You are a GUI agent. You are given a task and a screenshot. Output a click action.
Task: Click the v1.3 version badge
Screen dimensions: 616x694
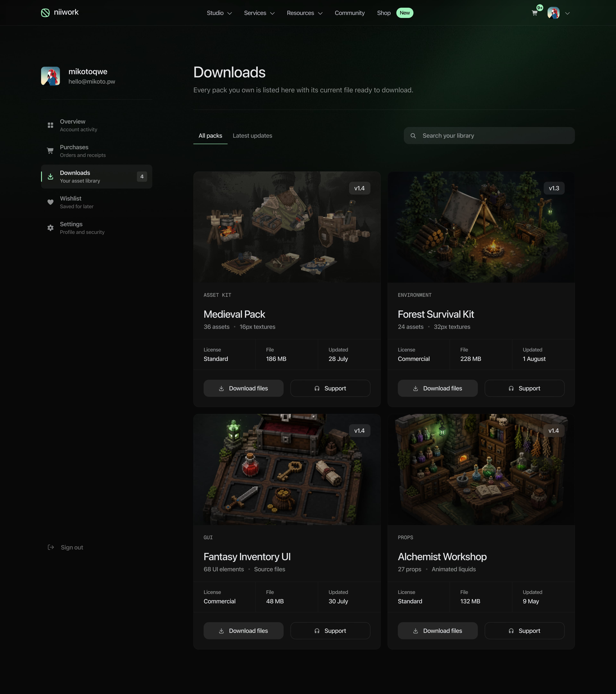pyautogui.click(x=554, y=188)
